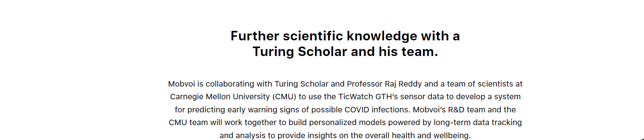This screenshot has width=644, height=140.
Task: Click the 'Carnegie Mellon University' text
Action: 220,97
